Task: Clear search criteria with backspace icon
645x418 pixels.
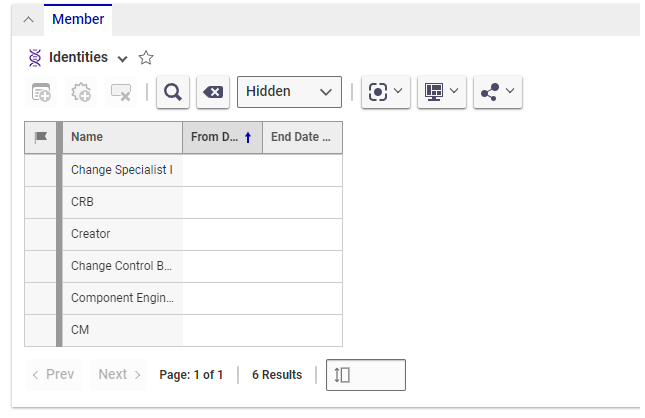Action: pos(213,92)
